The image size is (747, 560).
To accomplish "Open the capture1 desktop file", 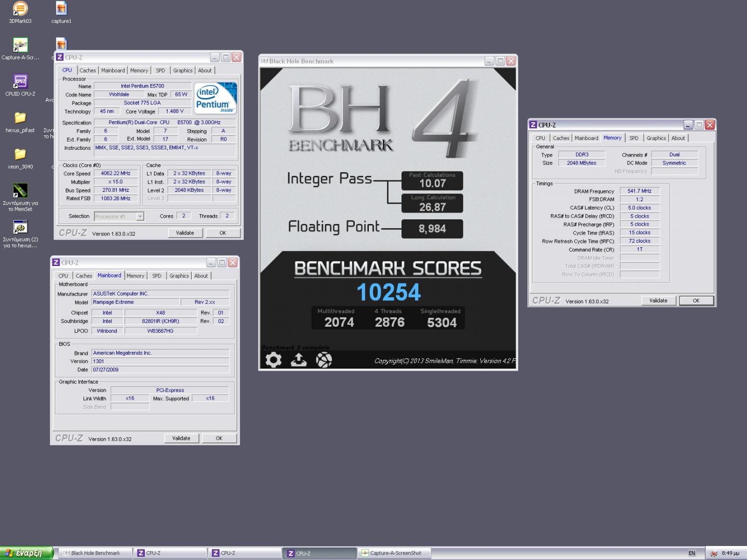I will pos(61,12).
